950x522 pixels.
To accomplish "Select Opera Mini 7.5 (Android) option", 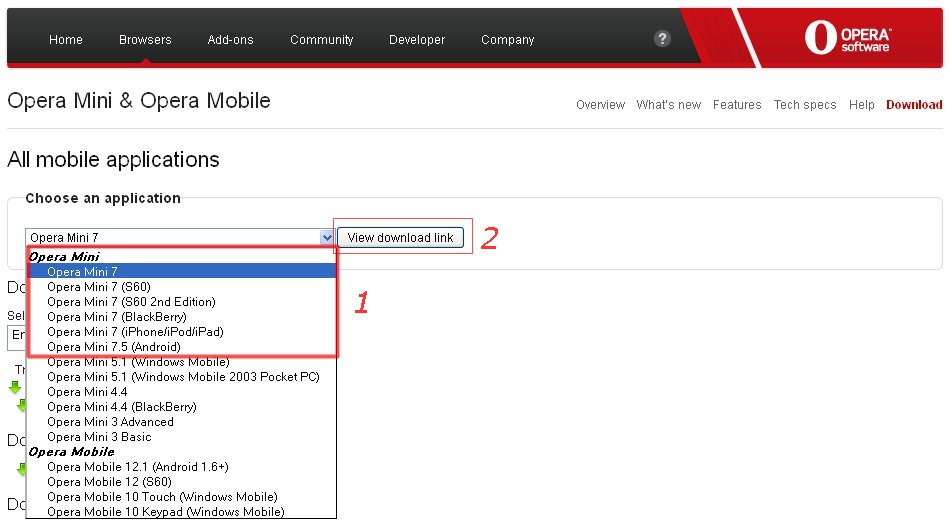I will click(x=182, y=347).
